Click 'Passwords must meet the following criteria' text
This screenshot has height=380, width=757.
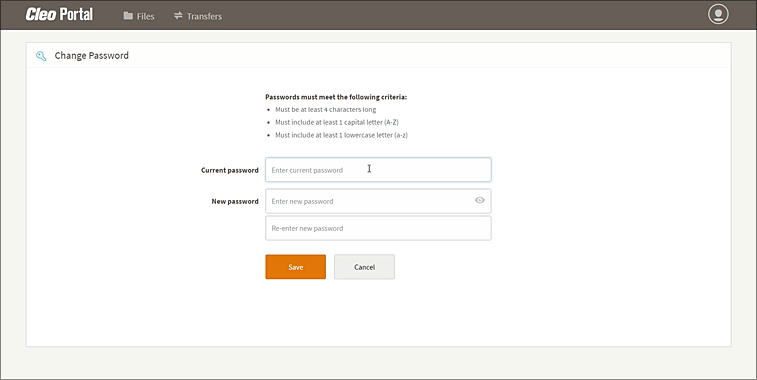click(x=336, y=97)
